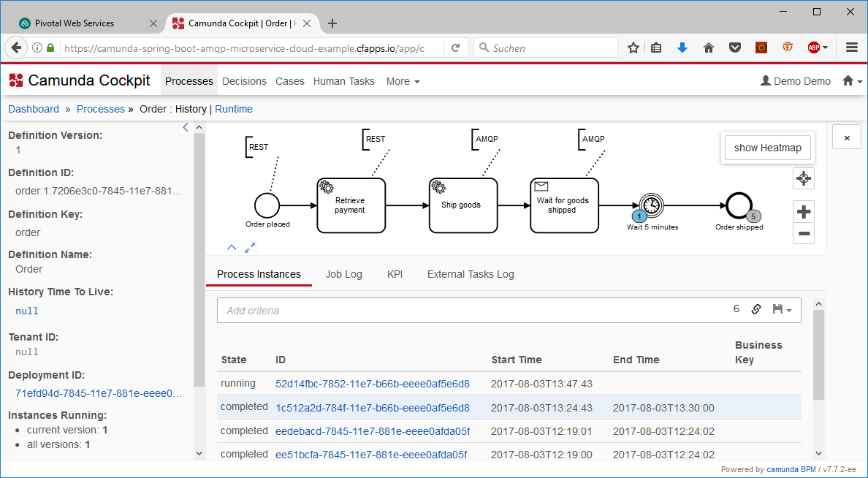
Task: Click the Suchen browser search box
Action: click(546, 48)
